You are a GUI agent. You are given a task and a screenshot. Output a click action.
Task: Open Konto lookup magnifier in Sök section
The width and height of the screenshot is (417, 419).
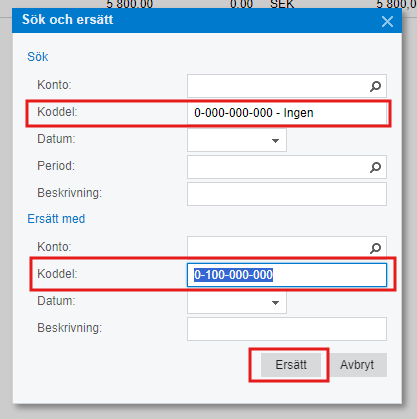coord(375,86)
